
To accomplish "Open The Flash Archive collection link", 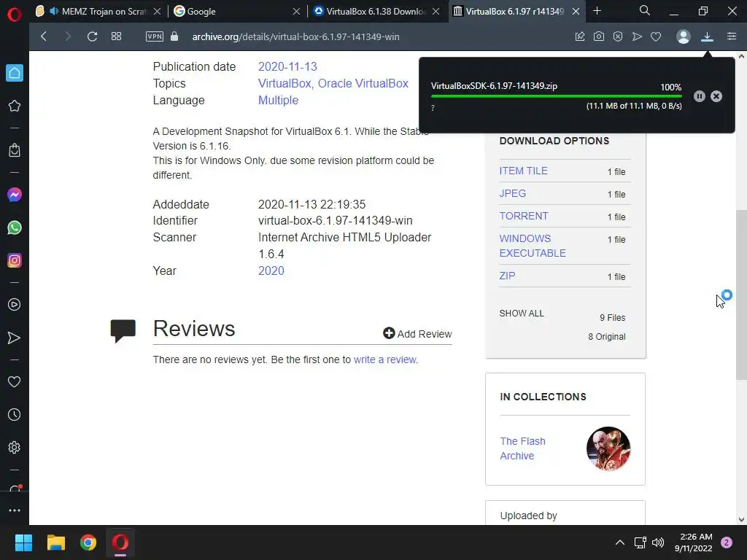I will pyautogui.click(x=522, y=448).
